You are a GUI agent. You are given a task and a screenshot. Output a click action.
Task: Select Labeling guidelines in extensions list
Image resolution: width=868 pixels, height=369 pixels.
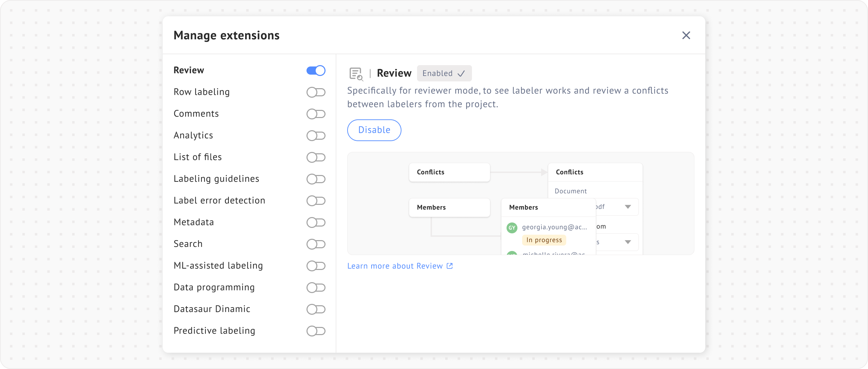click(216, 179)
